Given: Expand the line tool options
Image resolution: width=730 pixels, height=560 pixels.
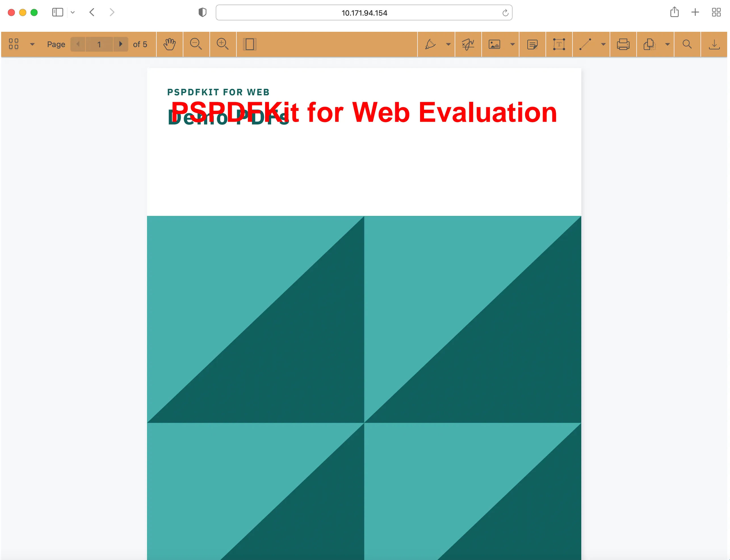Looking at the screenshot, I should (x=603, y=44).
